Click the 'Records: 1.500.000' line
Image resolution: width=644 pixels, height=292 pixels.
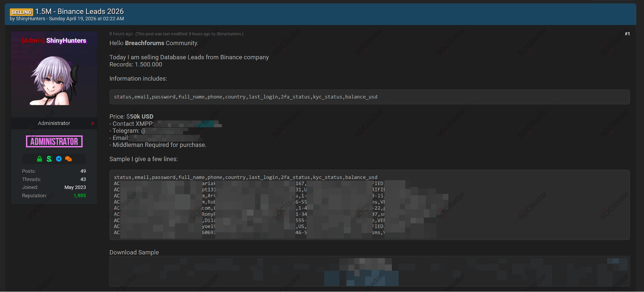(136, 65)
